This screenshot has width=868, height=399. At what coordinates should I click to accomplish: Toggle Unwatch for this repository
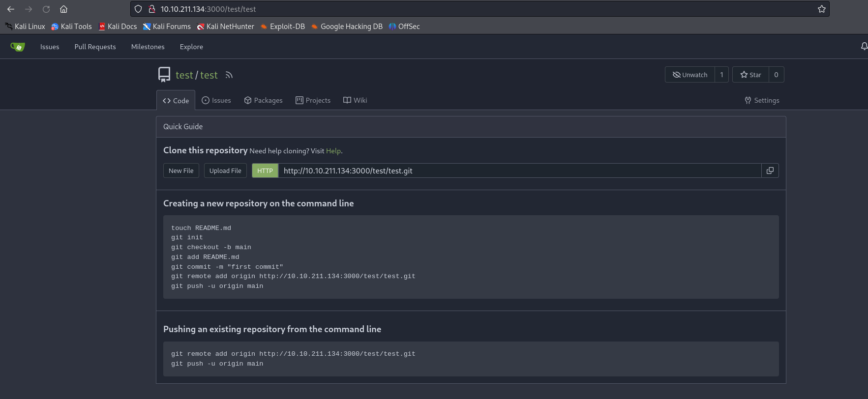(x=689, y=75)
